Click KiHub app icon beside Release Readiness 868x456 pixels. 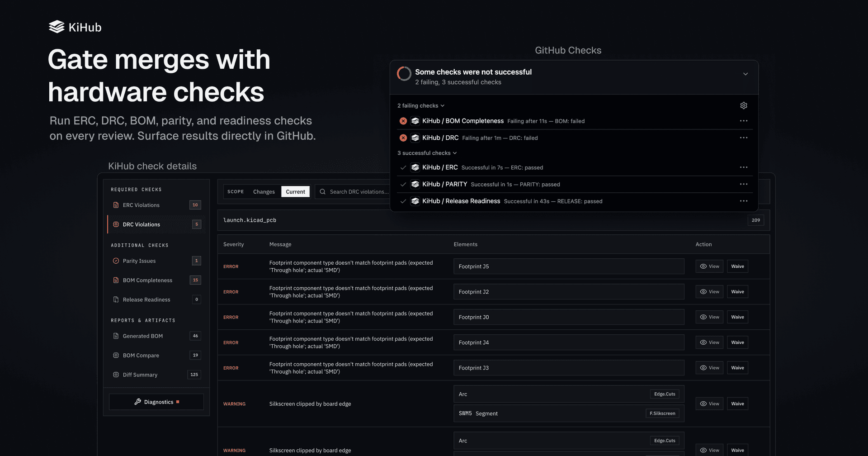click(x=415, y=201)
